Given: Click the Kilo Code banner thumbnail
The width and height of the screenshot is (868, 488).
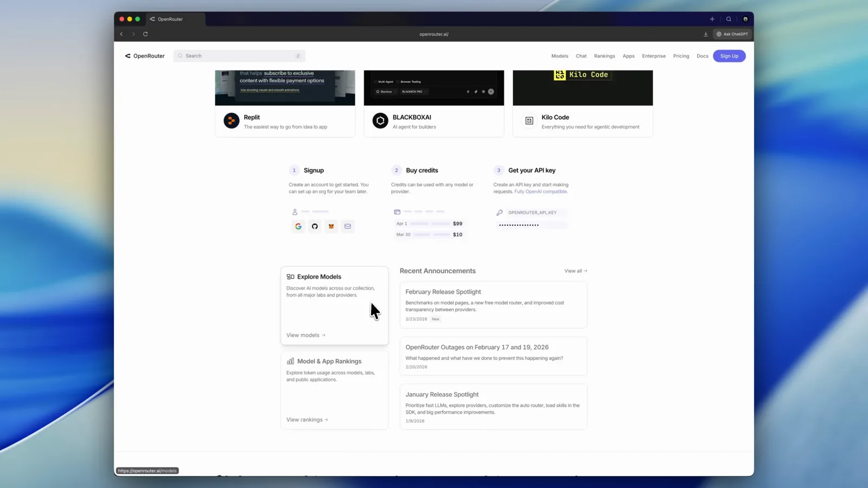Looking at the screenshot, I should (x=583, y=88).
